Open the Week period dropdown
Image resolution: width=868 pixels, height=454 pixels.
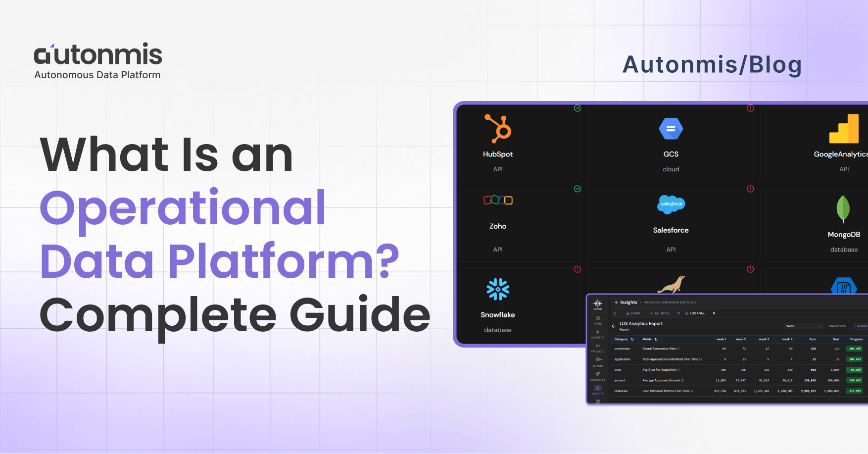[804, 326]
